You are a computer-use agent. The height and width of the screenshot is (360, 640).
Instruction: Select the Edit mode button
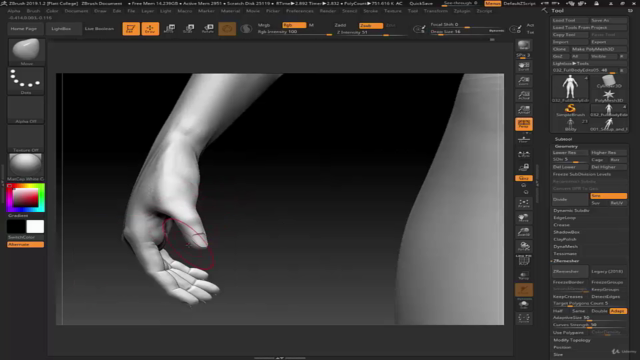[x=131, y=29]
